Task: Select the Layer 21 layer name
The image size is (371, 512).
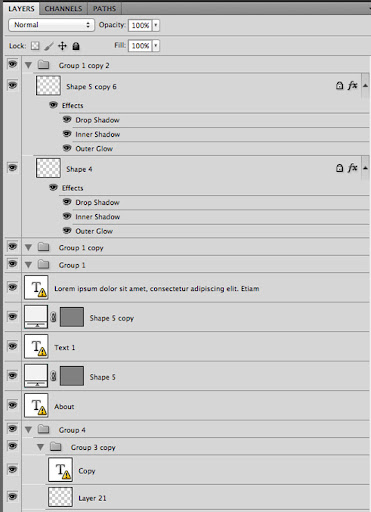Action: (x=92, y=498)
